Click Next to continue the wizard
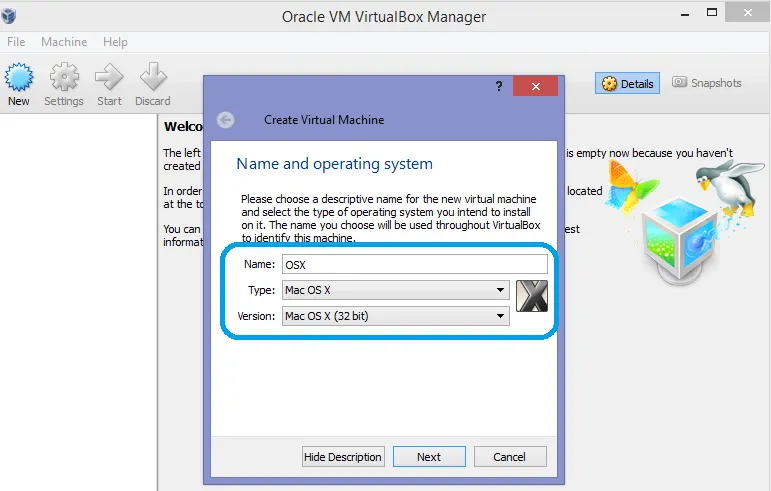 429,457
